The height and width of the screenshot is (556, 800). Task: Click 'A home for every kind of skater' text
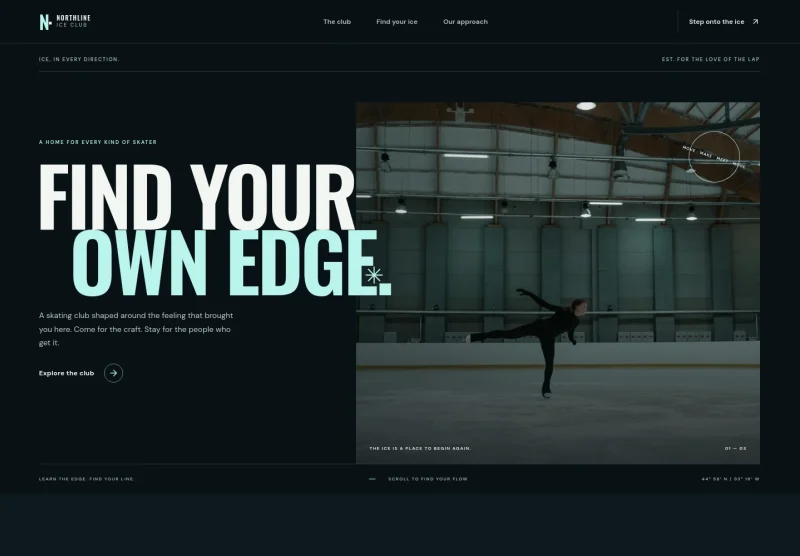[x=97, y=142]
